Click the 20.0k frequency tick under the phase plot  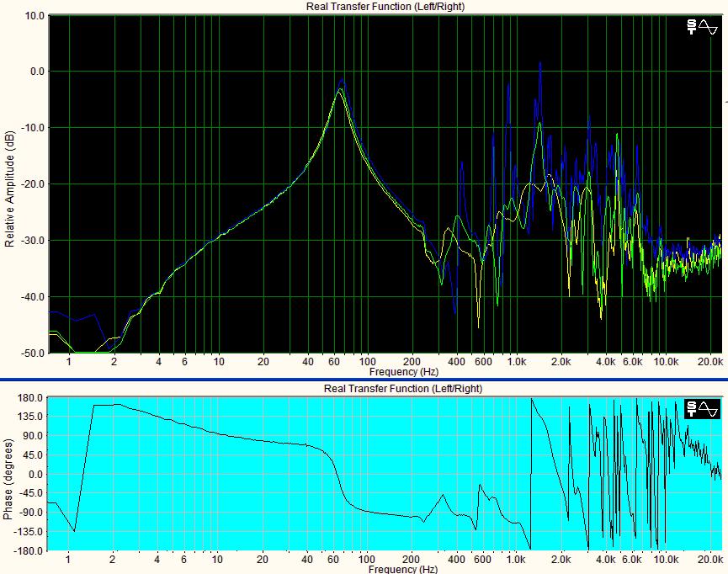(x=709, y=559)
